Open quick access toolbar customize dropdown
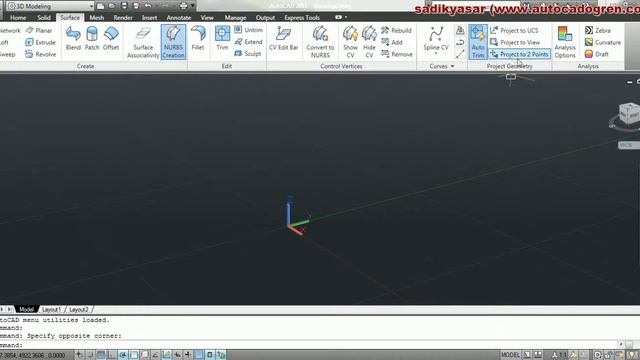Screen dimensions: 640x360 coord(193,6)
